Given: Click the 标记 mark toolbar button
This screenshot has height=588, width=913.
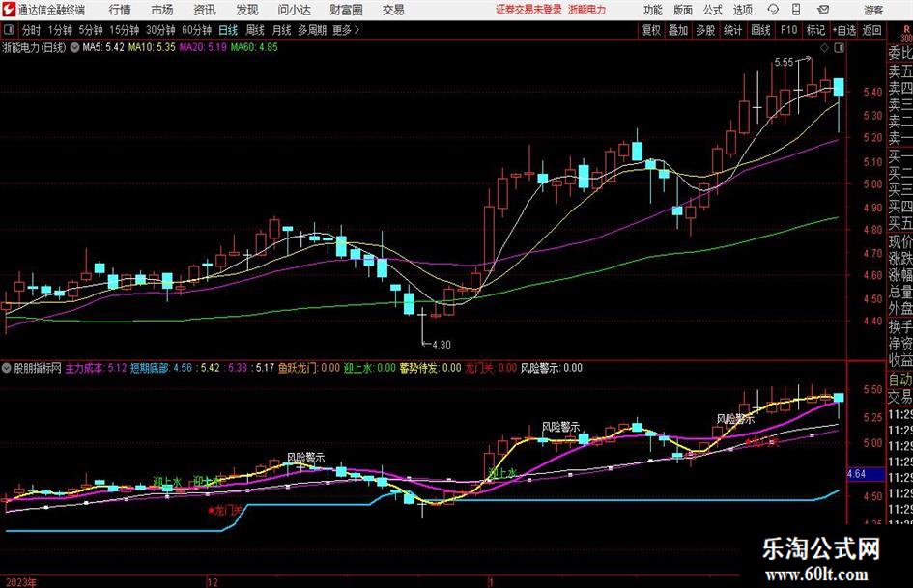Looking at the screenshot, I should (815, 30).
